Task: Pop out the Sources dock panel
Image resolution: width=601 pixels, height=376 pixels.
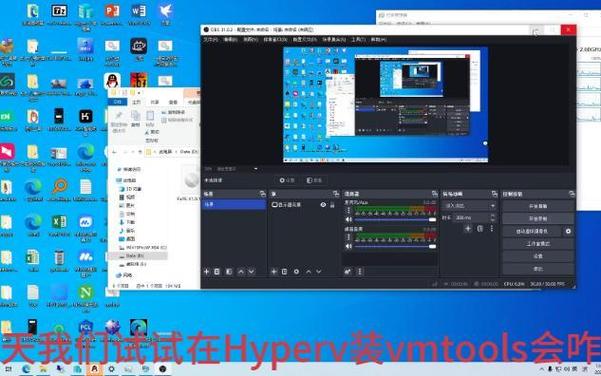Action: pos(336,194)
